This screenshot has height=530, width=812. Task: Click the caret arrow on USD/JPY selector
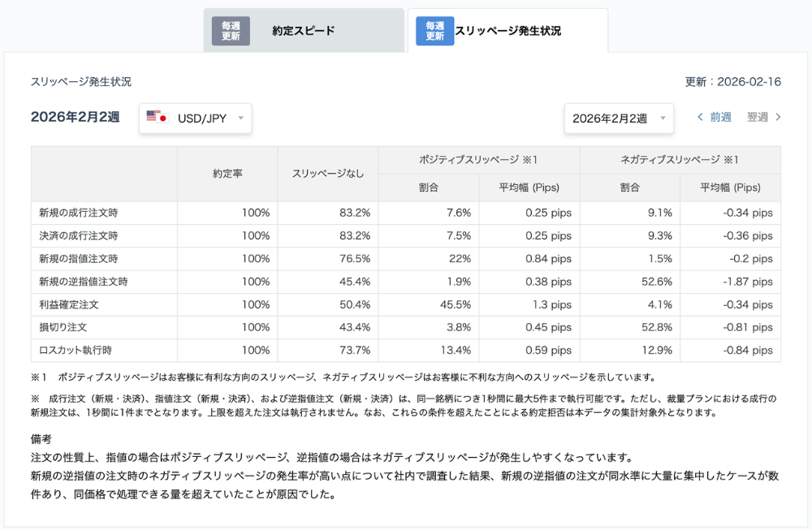(240, 118)
